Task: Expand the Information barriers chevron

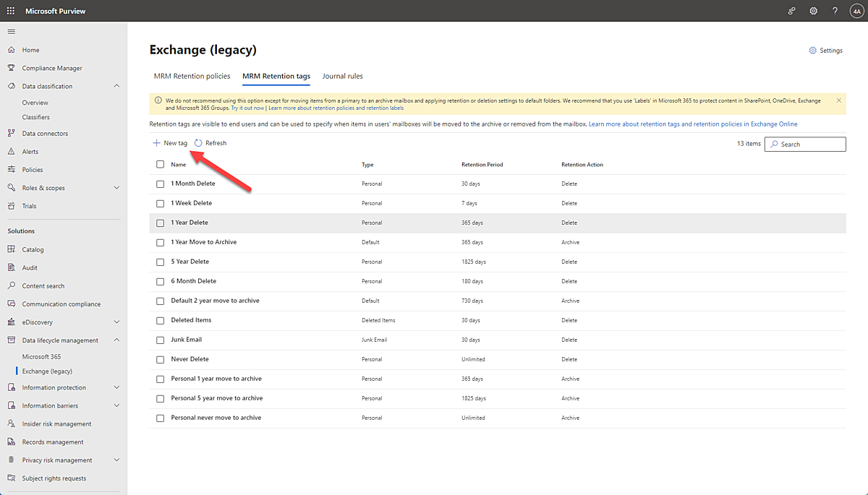Action: point(117,405)
